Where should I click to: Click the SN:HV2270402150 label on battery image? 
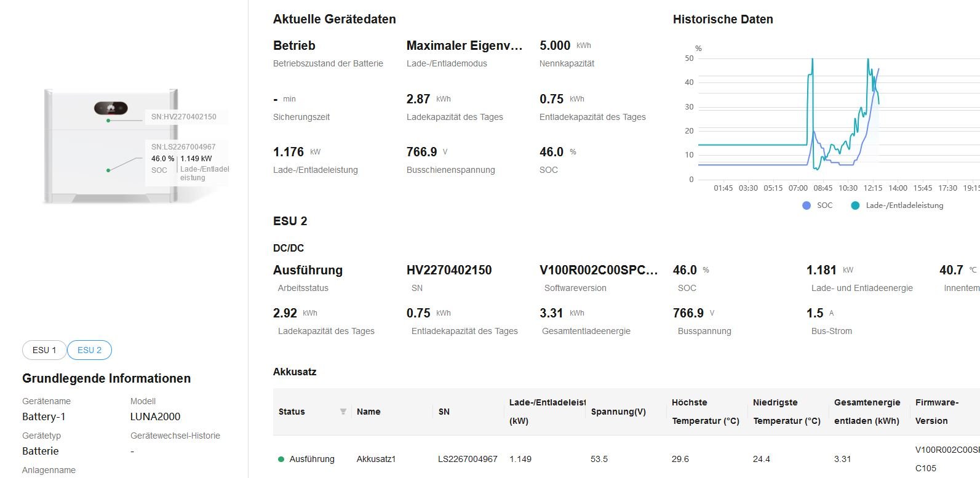pos(184,117)
